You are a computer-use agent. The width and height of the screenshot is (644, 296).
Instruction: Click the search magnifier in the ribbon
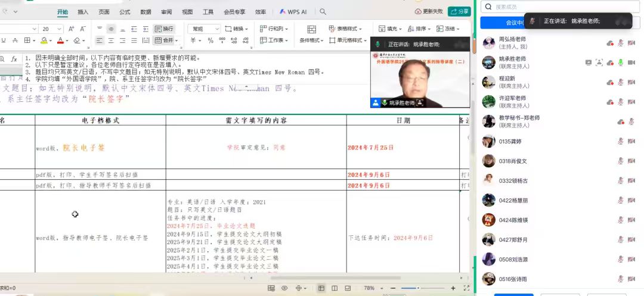point(322,11)
